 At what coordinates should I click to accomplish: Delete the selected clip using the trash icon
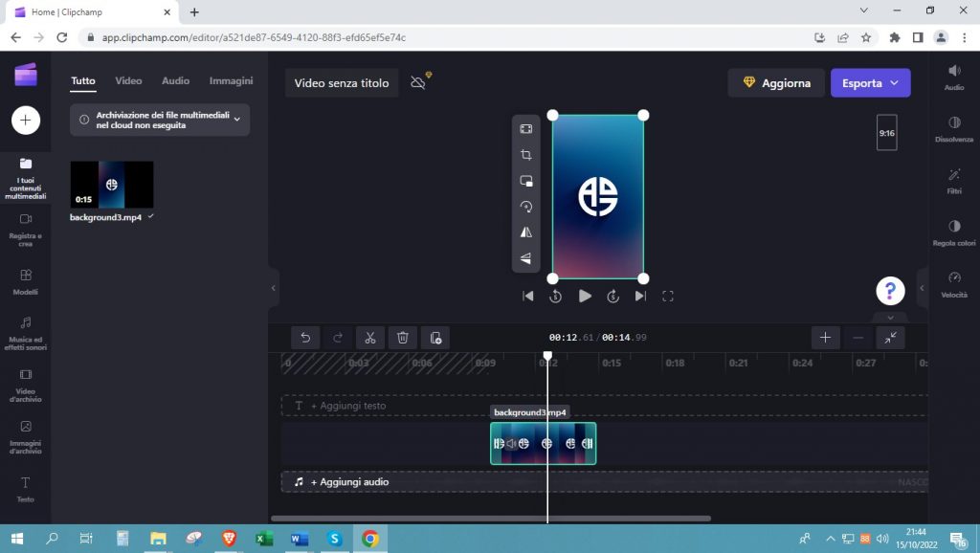point(403,337)
